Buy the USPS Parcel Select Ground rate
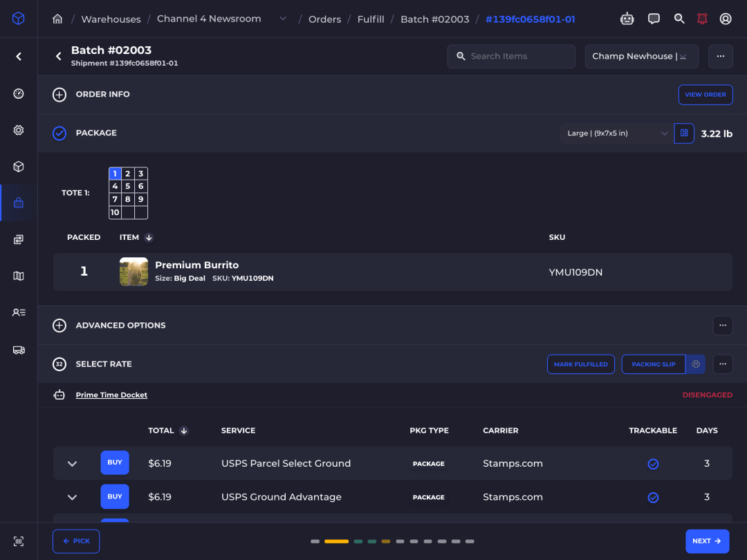 click(115, 463)
